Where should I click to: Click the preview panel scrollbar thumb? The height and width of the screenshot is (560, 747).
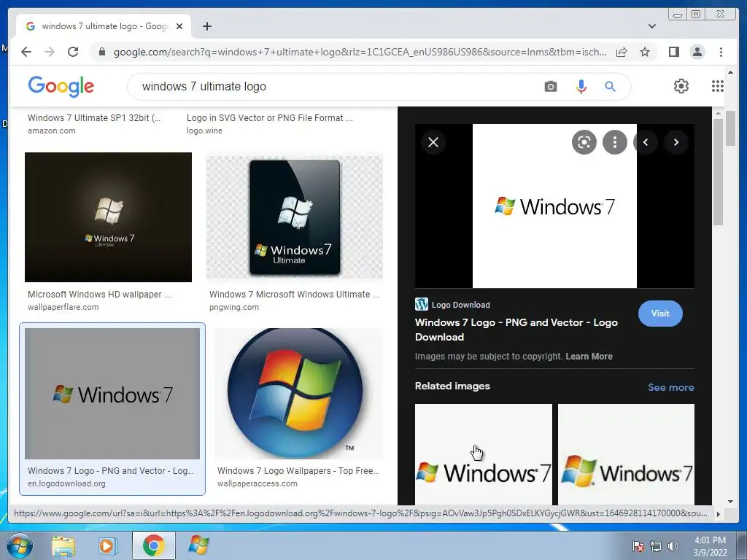718,172
